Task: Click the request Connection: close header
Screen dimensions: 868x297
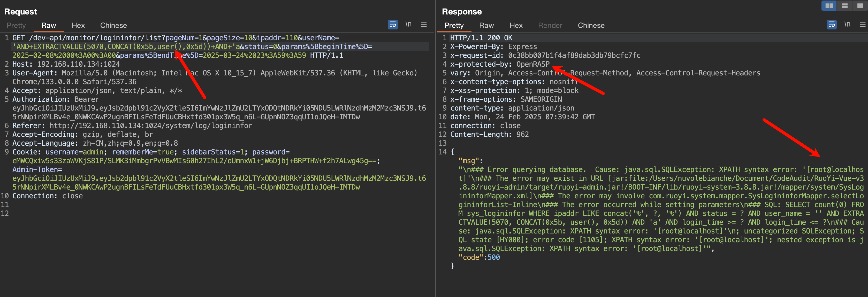Action: pos(48,196)
